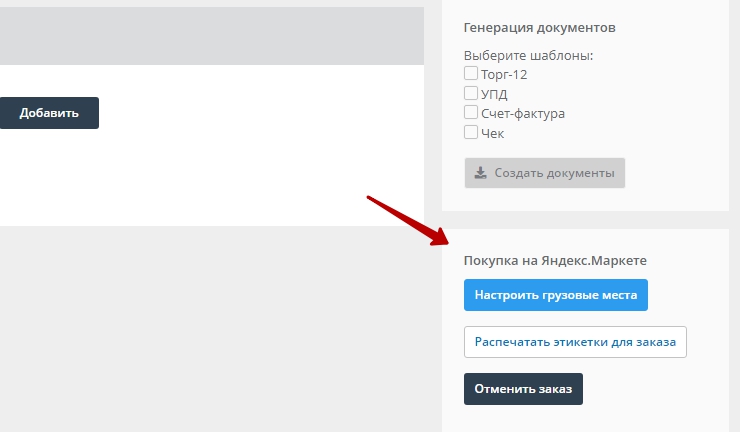The width and height of the screenshot is (740, 432).
Task: Click the УПД label text
Action: (494, 94)
